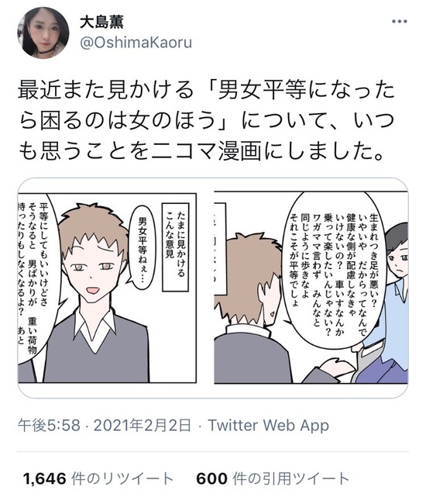This screenshot has height=504, width=426.
Task: Open the Twitter Web App source link
Action: (268, 425)
